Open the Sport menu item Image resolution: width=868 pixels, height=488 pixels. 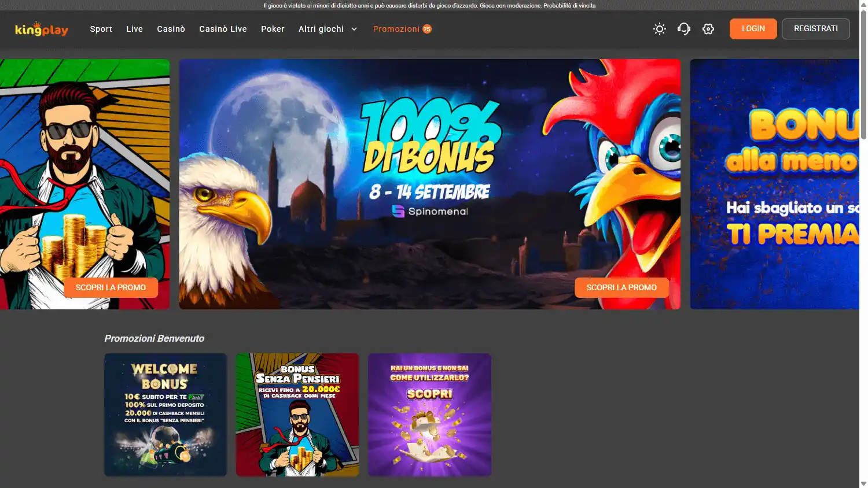pos(101,29)
